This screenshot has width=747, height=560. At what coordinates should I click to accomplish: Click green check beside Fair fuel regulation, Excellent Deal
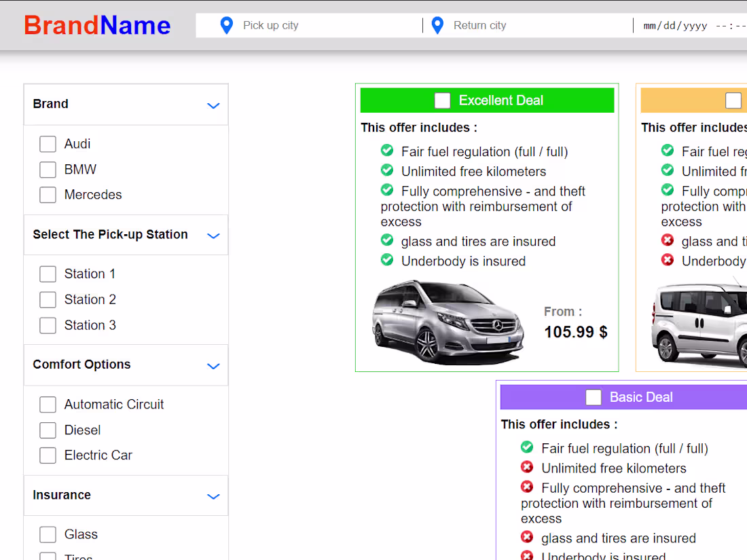point(387,151)
